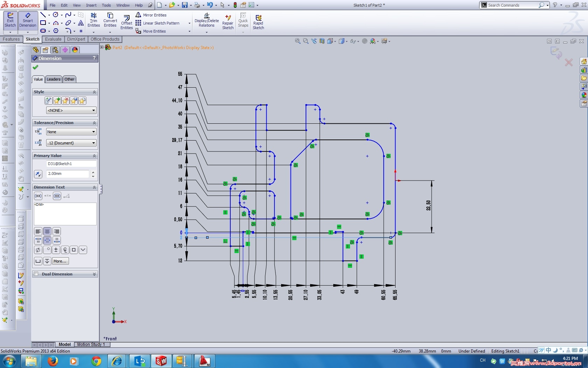Click Offset Entities tool
Viewport: 588px width, 368px height.
pos(127,22)
